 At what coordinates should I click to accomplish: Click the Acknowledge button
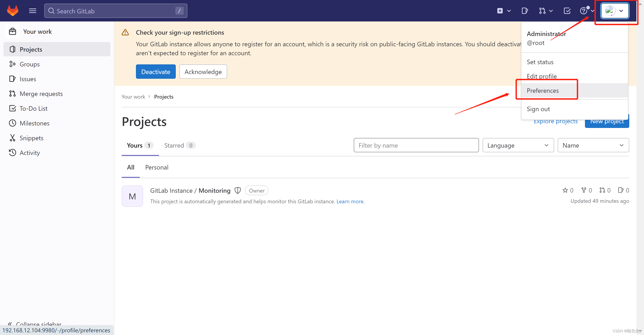click(203, 72)
